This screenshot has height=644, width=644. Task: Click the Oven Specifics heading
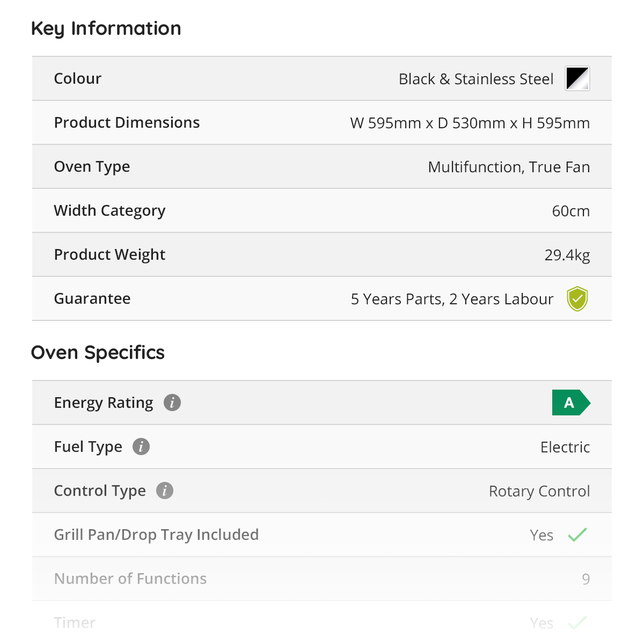pos(98,353)
